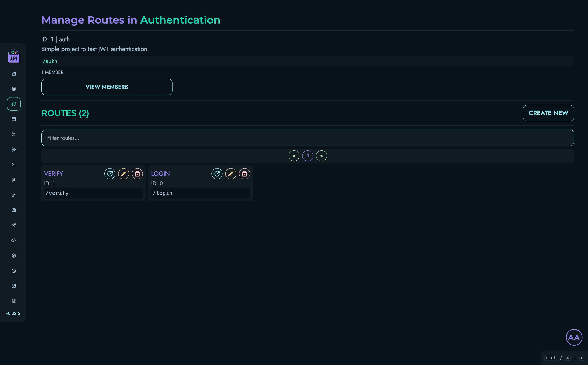Open the folder projects sidebar icon
Image resolution: width=588 pixels, height=365 pixels.
pyautogui.click(x=14, y=74)
